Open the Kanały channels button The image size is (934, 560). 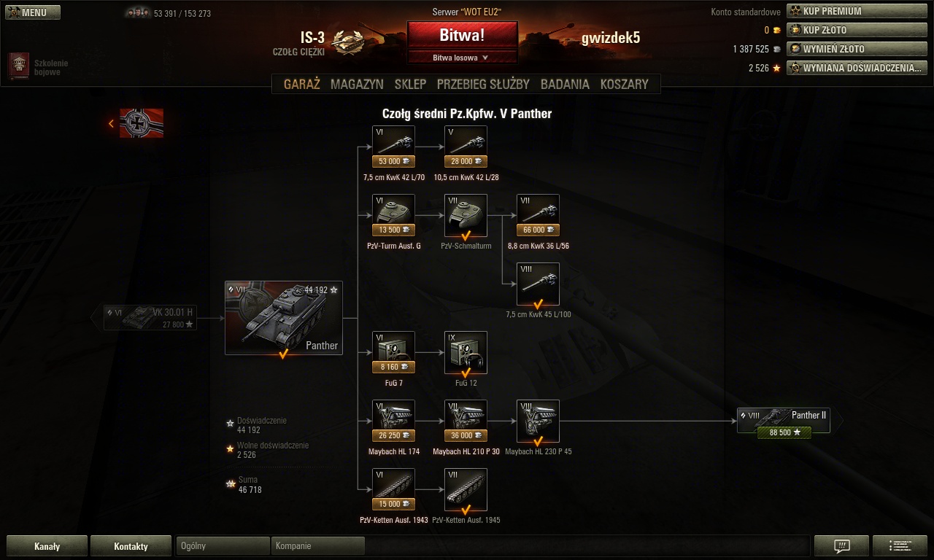[47, 546]
